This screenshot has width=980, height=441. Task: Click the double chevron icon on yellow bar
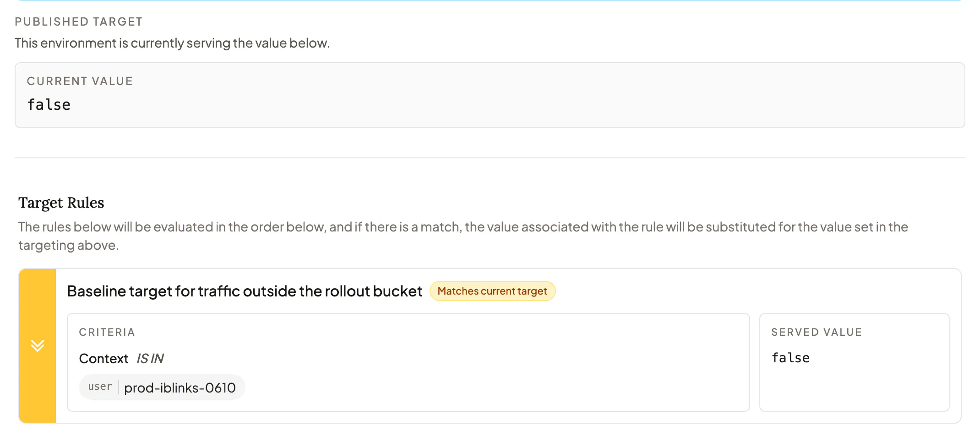point(38,345)
